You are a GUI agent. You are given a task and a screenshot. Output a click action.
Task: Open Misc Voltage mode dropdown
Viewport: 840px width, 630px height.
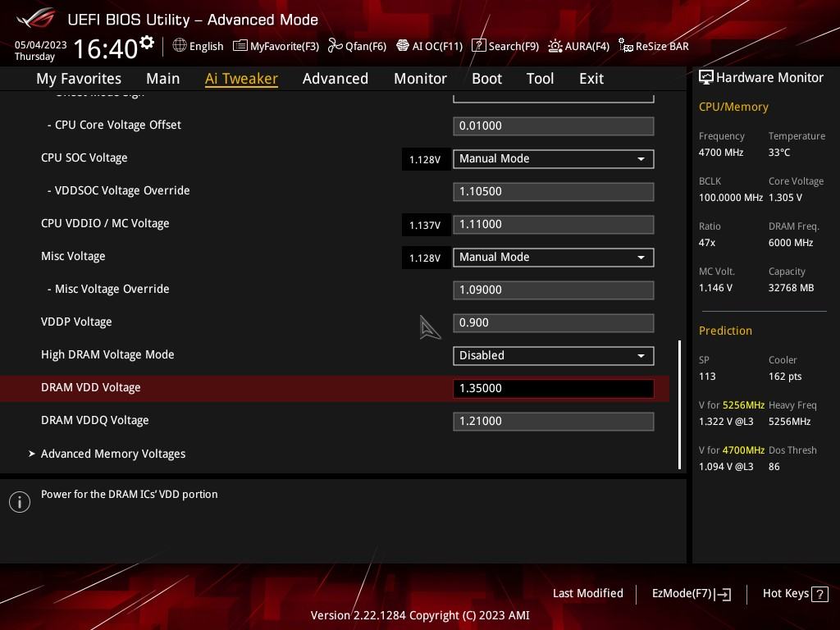tap(554, 257)
